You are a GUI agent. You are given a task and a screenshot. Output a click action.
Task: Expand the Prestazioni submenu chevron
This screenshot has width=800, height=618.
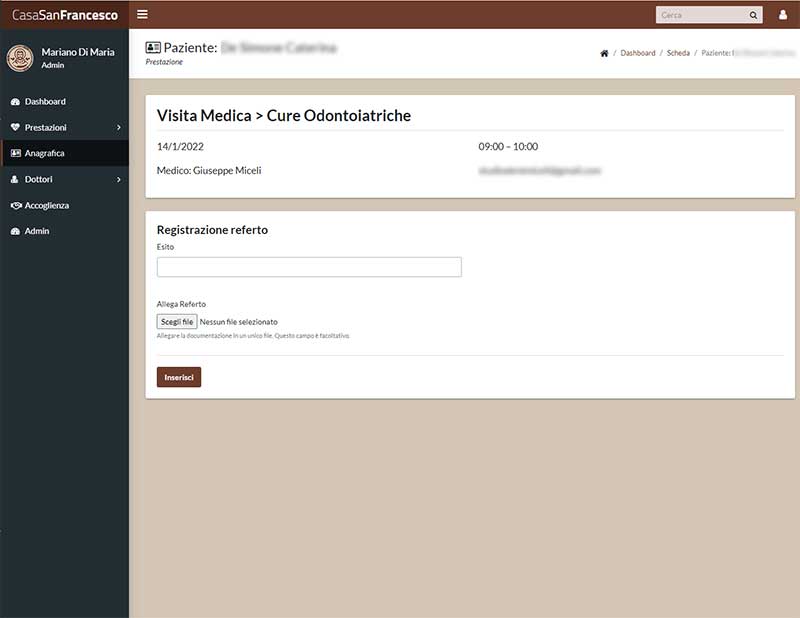pyautogui.click(x=119, y=127)
